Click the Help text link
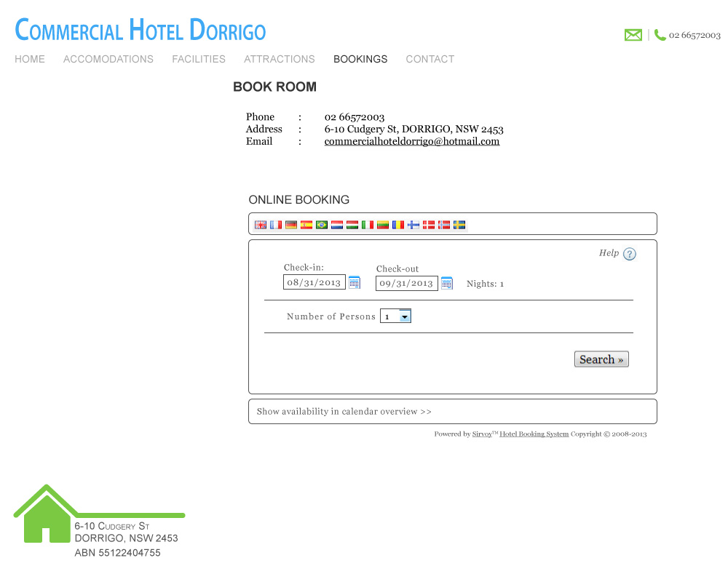Image resolution: width=728 pixels, height=582 pixels. (609, 253)
